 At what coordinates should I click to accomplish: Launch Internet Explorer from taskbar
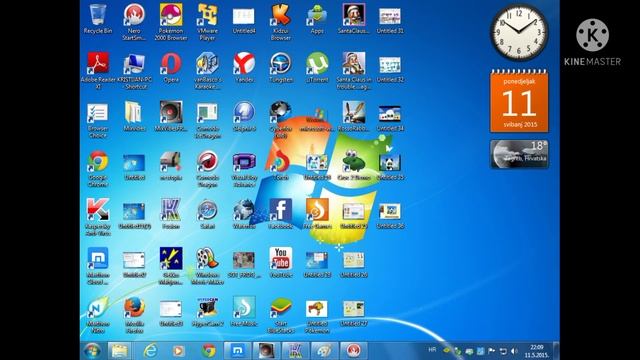[x=150, y=351]
